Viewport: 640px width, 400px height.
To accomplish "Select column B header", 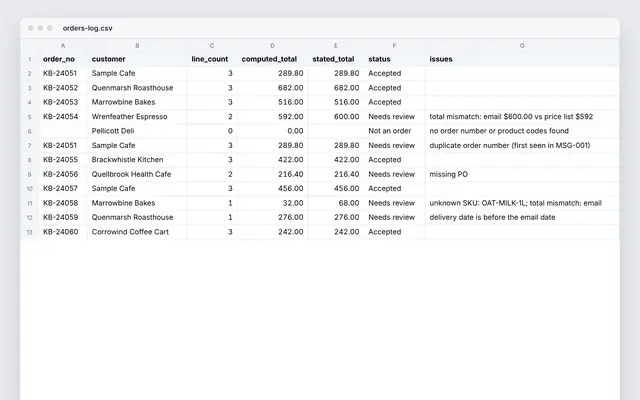I will [137, 46].
